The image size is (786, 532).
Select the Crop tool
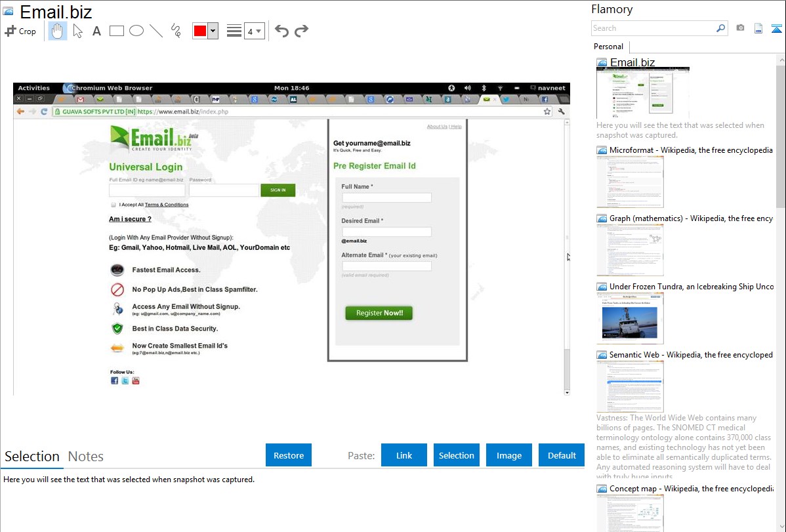tap(20, 31)
